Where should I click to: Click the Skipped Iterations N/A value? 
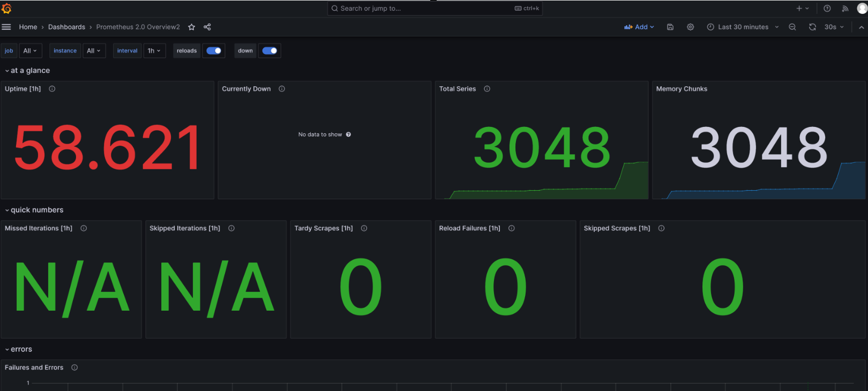(x=216, y=288)
